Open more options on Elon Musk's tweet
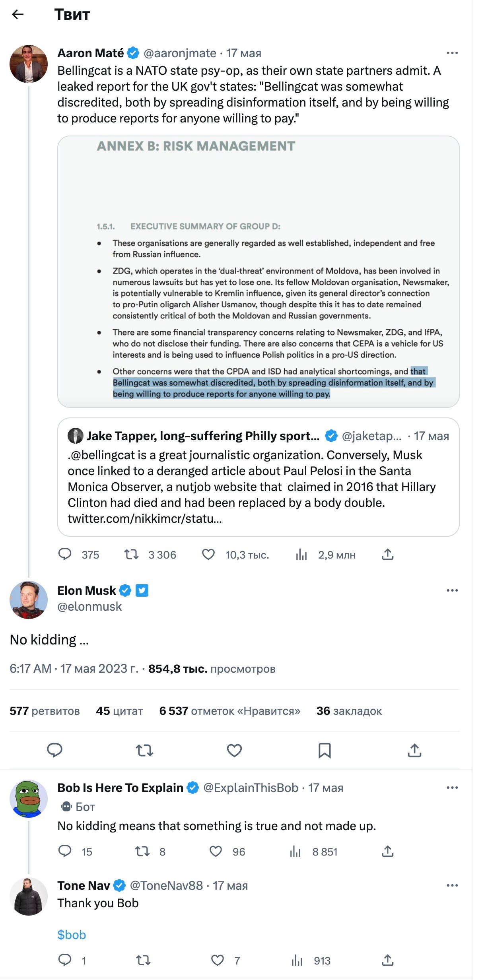484x980 pixels. 452,590
